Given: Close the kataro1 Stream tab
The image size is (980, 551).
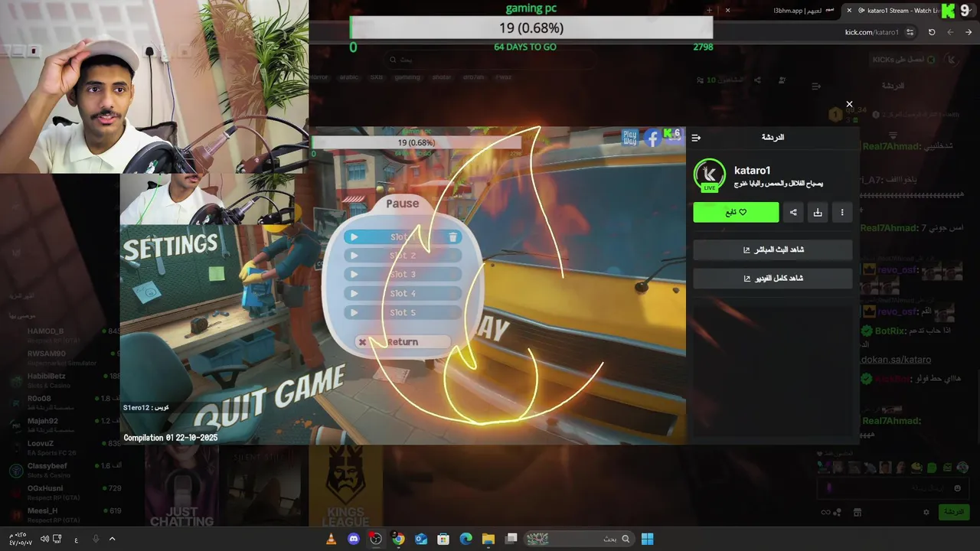Looking at the screenshot, I should 849,11.
